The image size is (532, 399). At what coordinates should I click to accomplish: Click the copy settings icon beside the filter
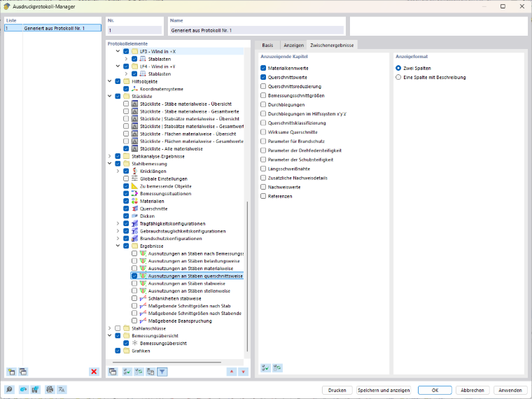tap(150, 372)
